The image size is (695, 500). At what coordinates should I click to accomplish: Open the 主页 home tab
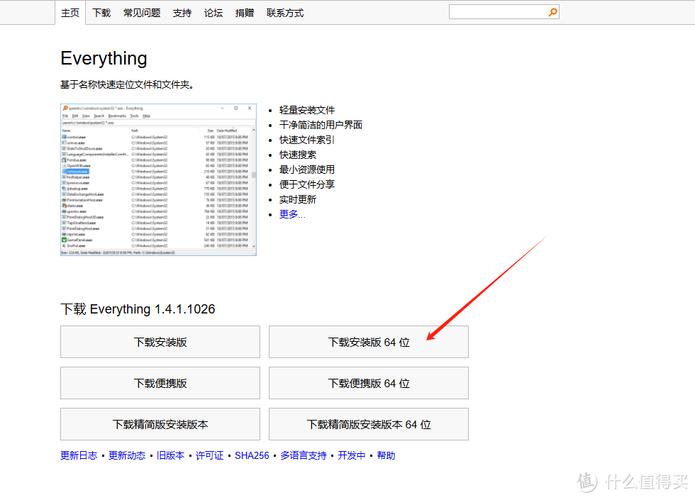click(x=70, y=13)
